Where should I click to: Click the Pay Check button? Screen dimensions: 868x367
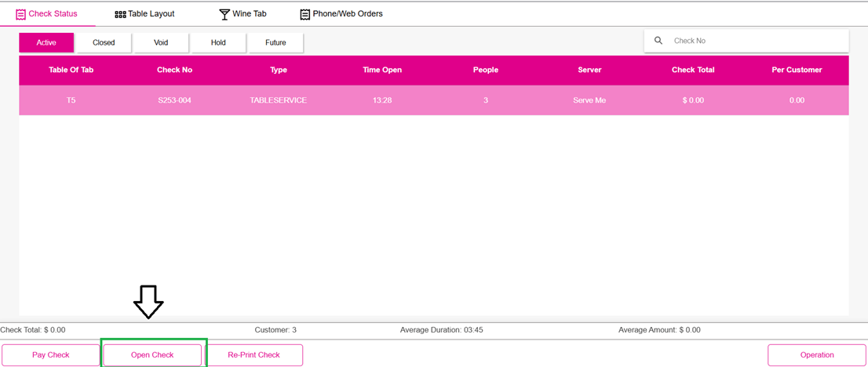51,354
